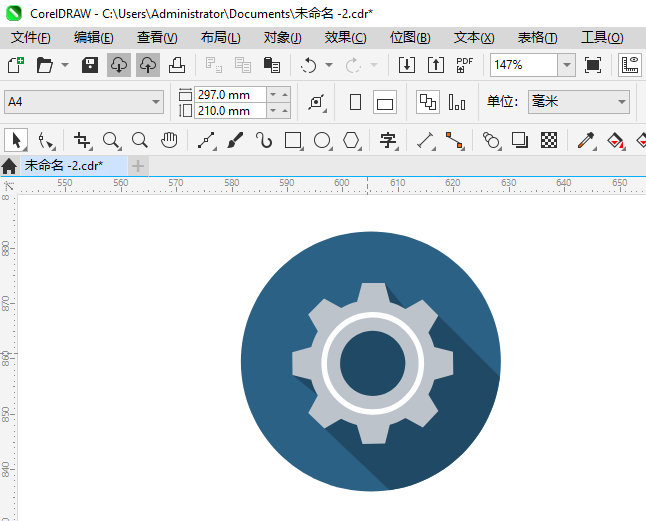Print the document with the printer icon

coord(177,65)
